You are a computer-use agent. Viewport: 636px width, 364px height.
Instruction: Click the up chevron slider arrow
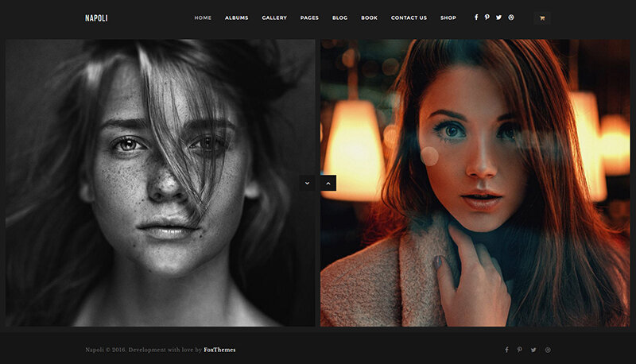click(x=328, y=184)
